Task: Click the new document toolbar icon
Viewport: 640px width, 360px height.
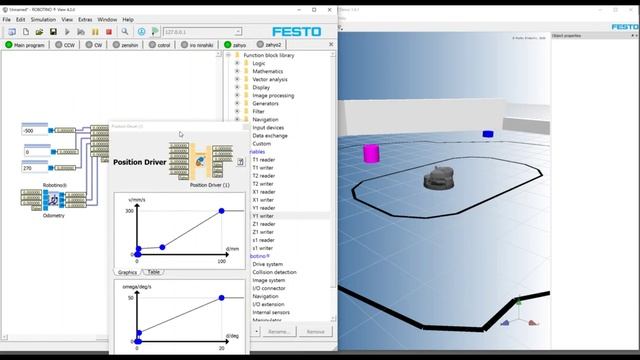Action: pyautogui.click(x=26, y=32)
